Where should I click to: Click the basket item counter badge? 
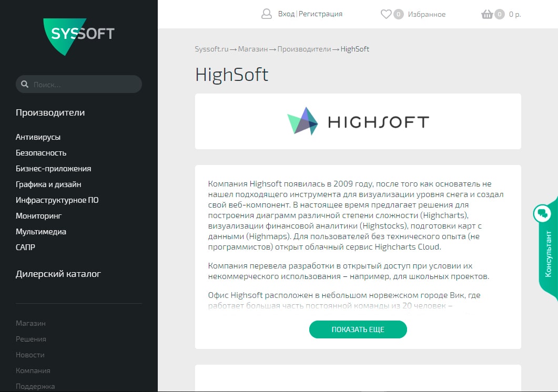(x=500, y=14)
